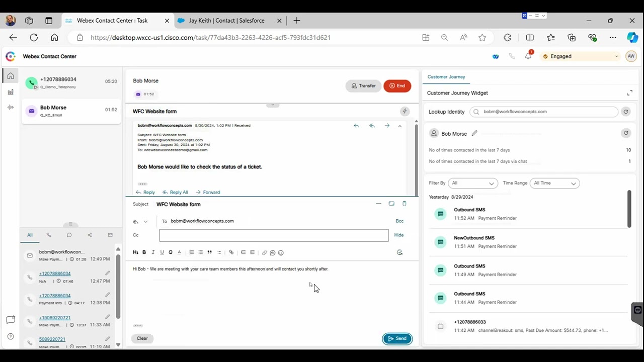Collapse the received email message chevron
Screen dimensions: 644x362
[x=400, y=126]
